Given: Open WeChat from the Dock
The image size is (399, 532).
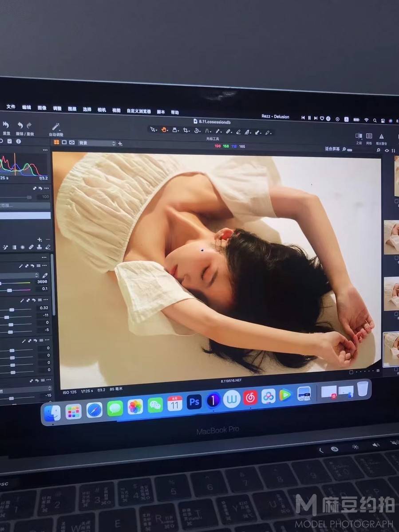Looking at the screenshot, I should [x=155, y=405].
